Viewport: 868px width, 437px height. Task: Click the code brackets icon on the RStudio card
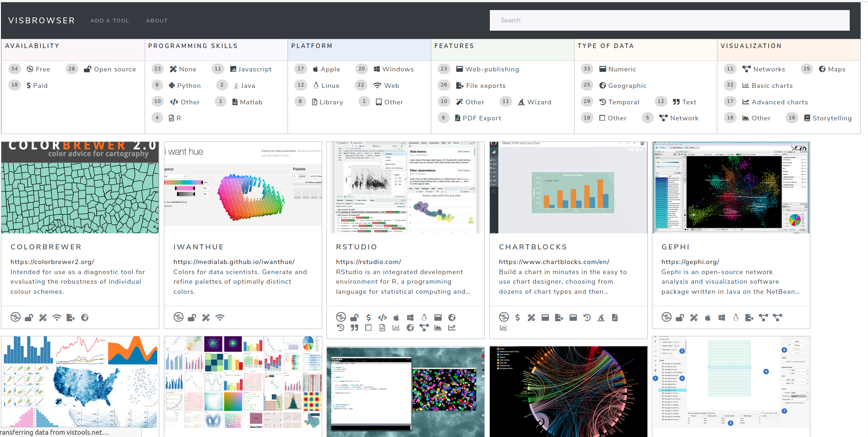[x=382, y=317]
